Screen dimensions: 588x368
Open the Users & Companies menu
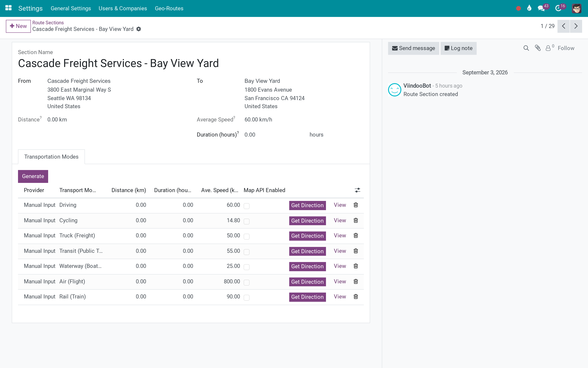pos(123,8)
